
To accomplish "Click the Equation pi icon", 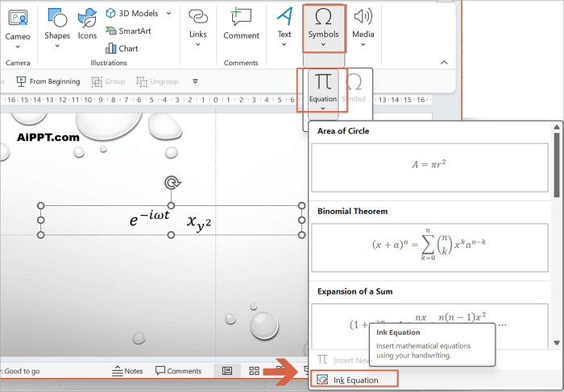I will pos(322,84).
